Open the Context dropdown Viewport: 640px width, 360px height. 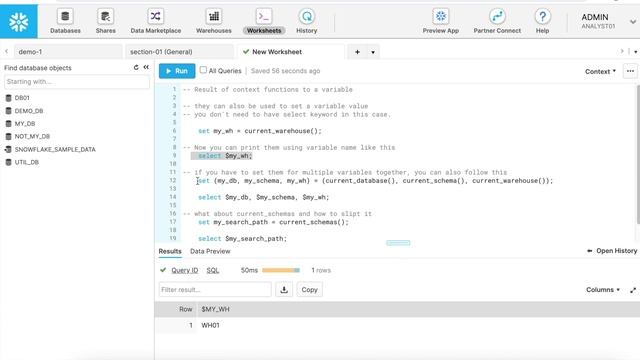click(x=600, y=71)
